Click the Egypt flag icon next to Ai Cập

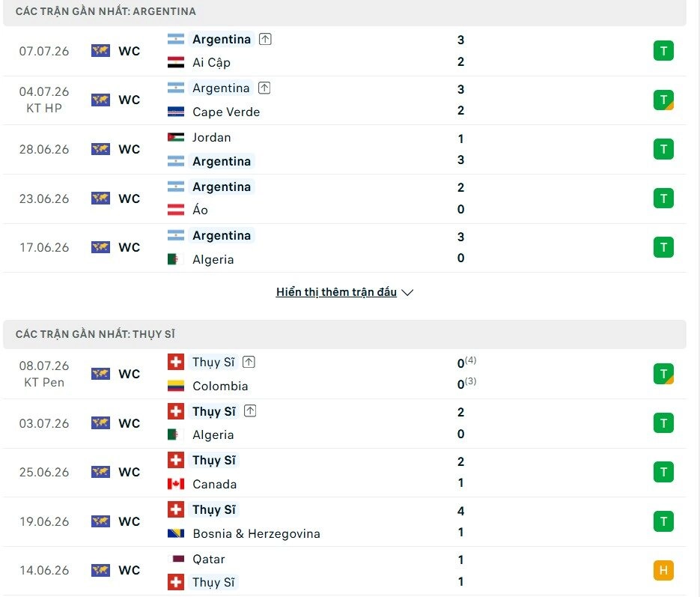(x=176, y=62)
